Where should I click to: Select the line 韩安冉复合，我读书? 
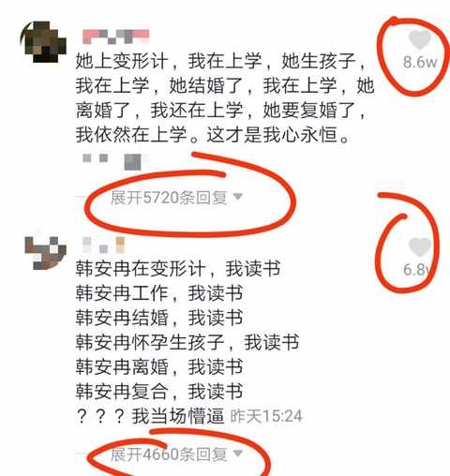coord(159,392)
